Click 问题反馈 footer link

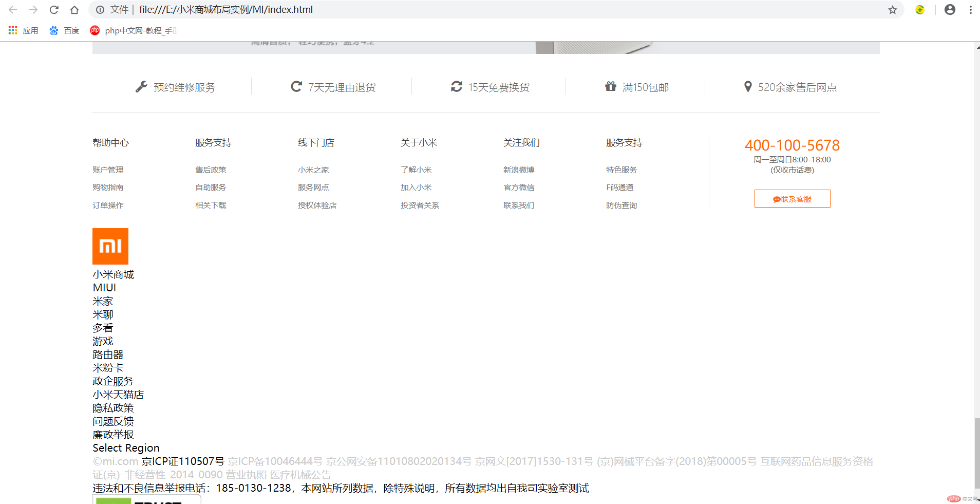(x=113, y=421)
